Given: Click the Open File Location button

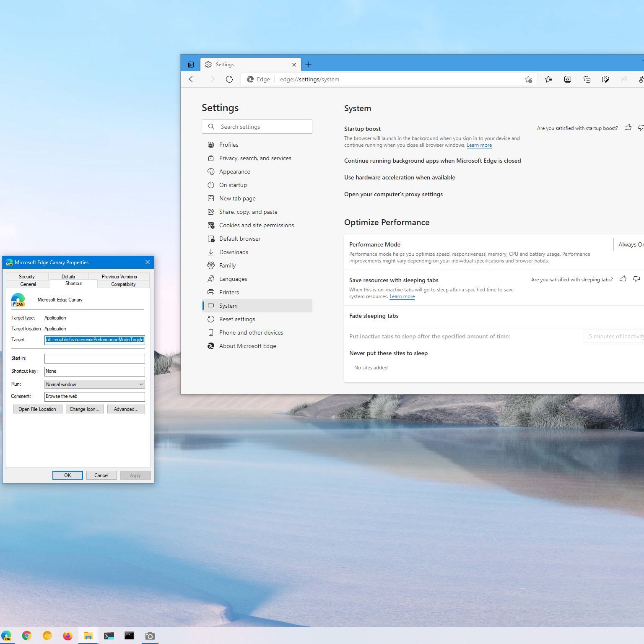Looking at the screenshot, I should coord(37,409).
